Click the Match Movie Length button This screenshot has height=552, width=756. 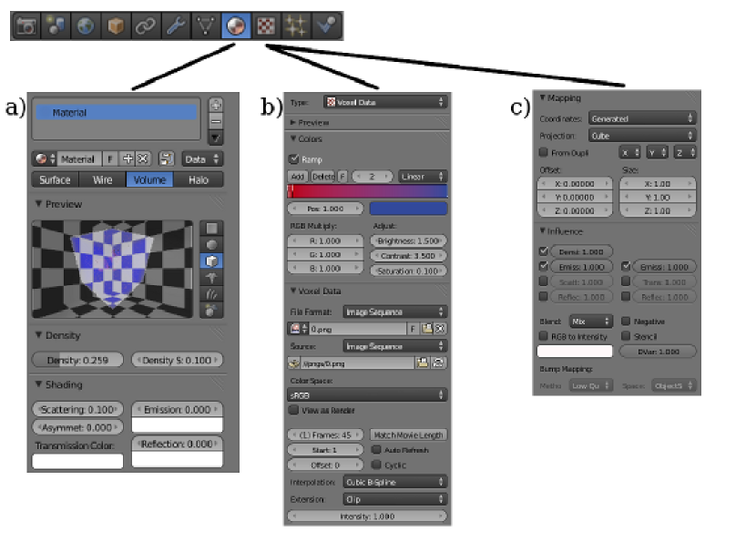point(408,435)
